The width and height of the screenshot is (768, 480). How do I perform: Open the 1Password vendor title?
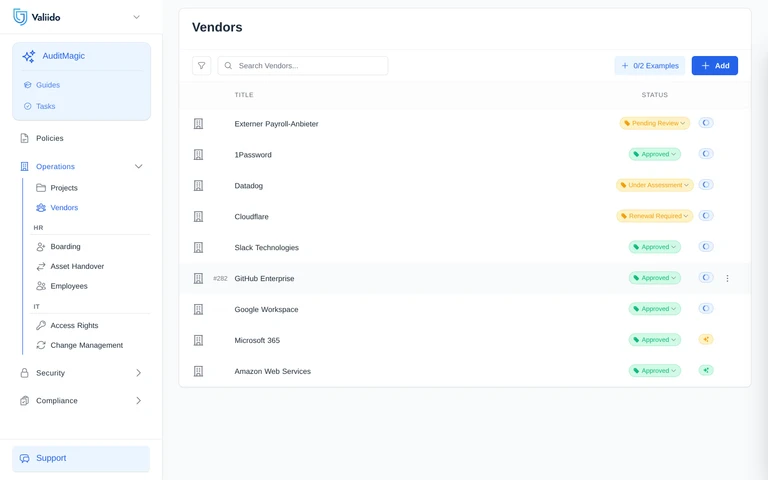tap(253, 155)
